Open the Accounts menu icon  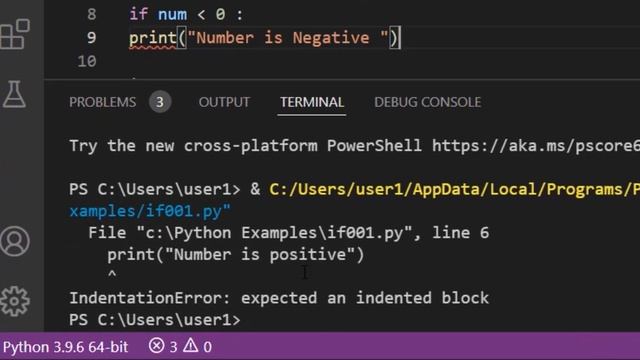(x=15, y=241)
